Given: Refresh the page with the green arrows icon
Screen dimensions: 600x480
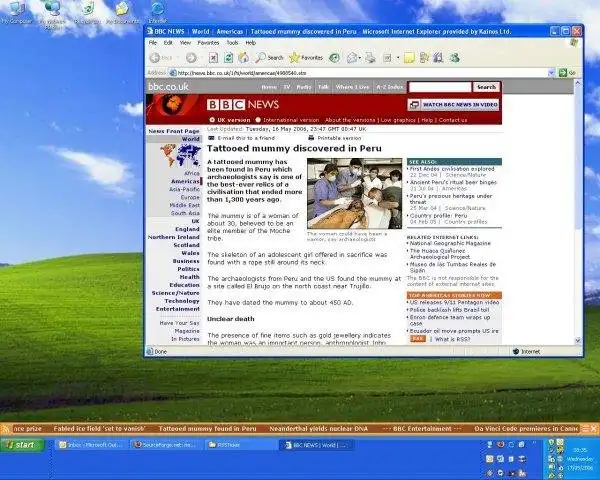Looking at the screenshot, I should pos(228,58).
